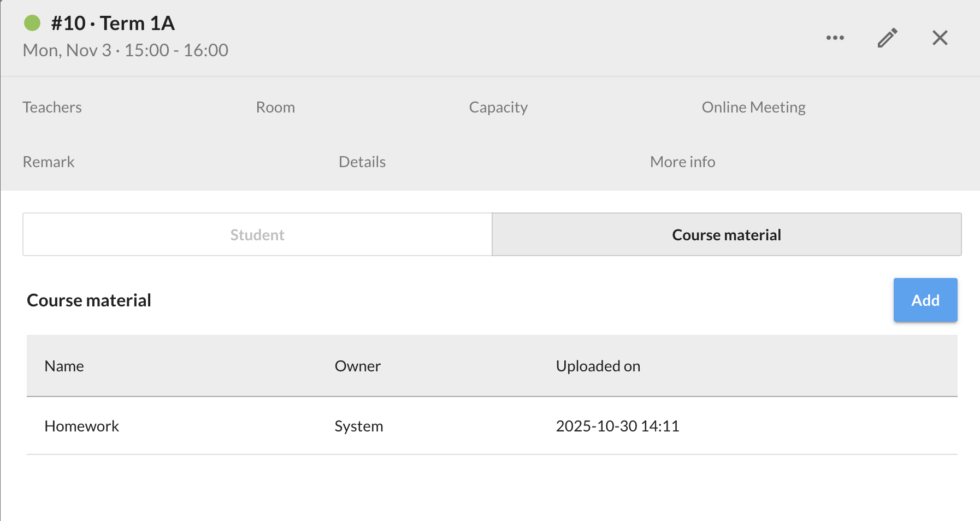Sort by the Name column header
The width and height of the screenshot is (980, 521).
pos(64,366)
